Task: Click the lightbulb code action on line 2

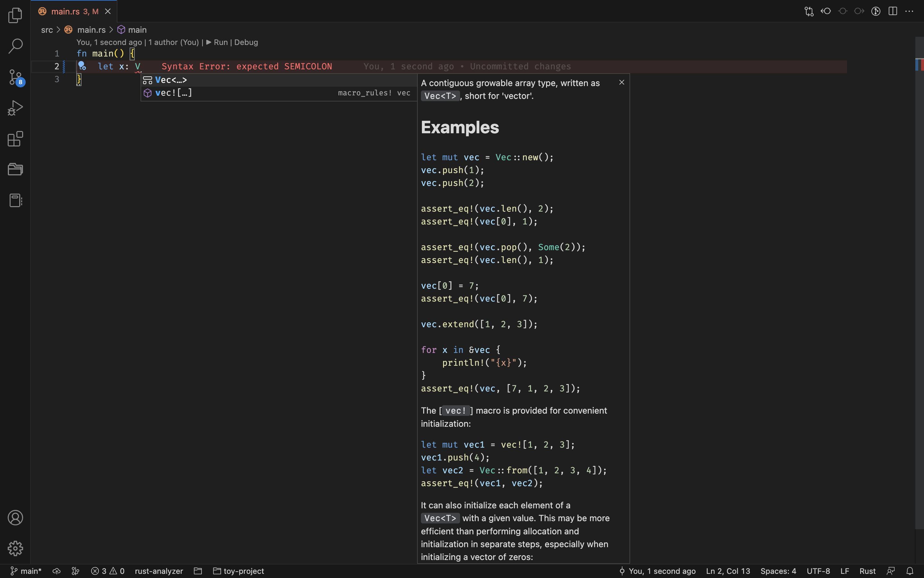Action: 82,66
